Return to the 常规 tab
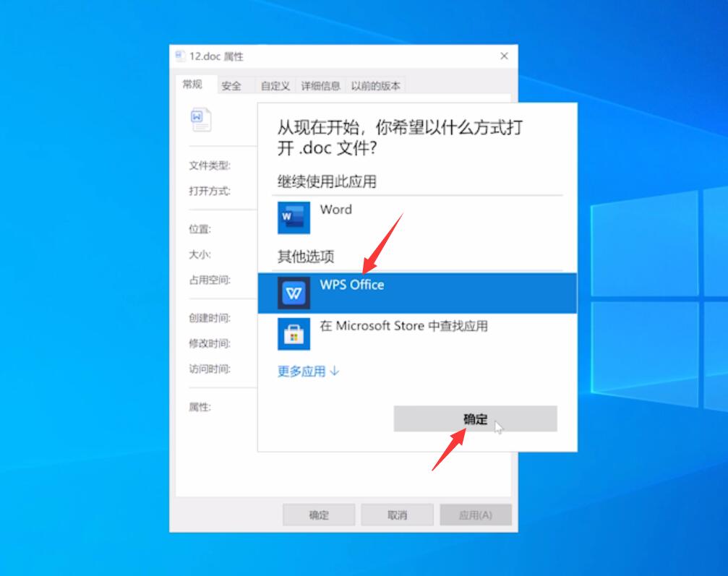 [192, 85]
